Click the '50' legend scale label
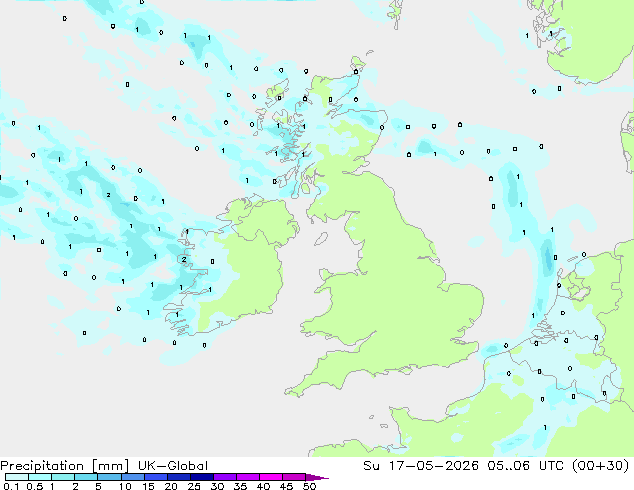 point(309,486)
